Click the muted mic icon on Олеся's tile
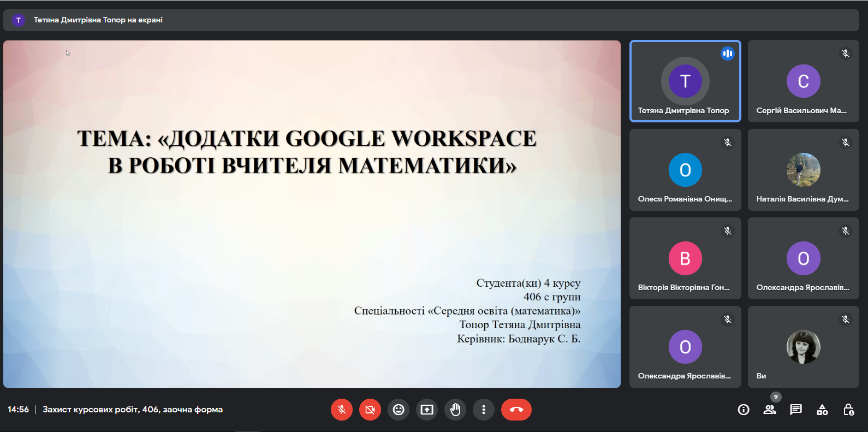The height and width of the screenshot is (432, 868). point(728,143)
